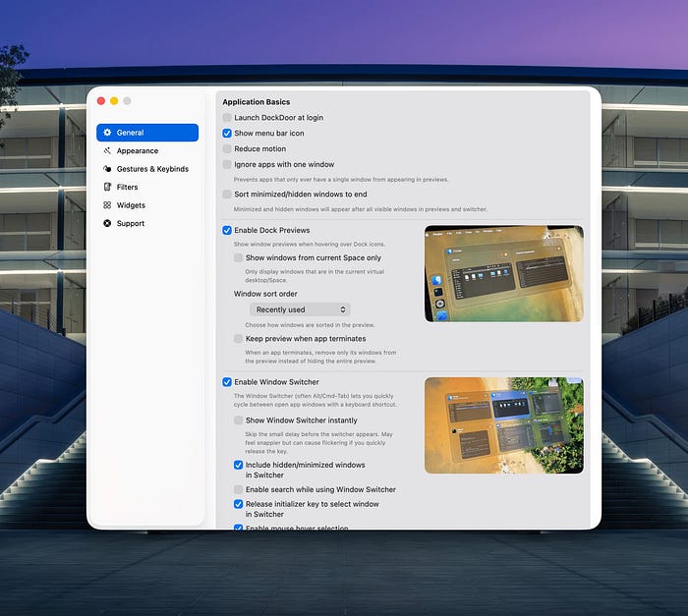Click the Filters icon in the sidebar
This screenshot has height=616, width=688.
(x=107, y=187)
